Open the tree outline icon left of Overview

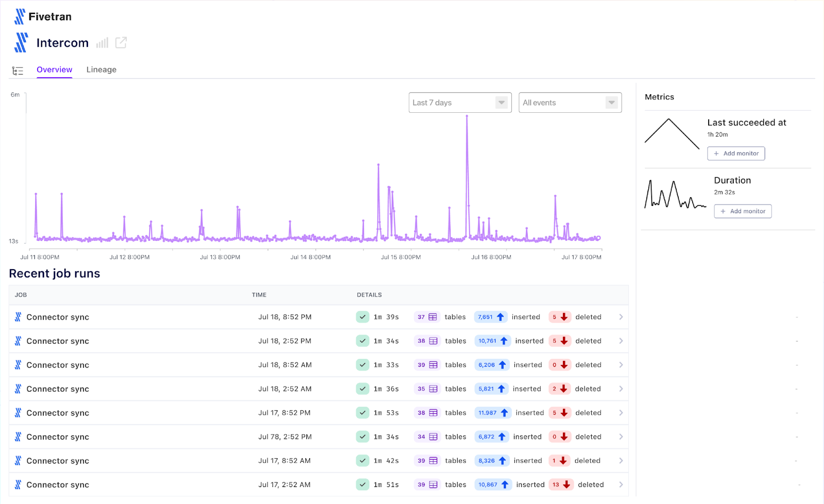pyautogui.click(x=18, y=71)
